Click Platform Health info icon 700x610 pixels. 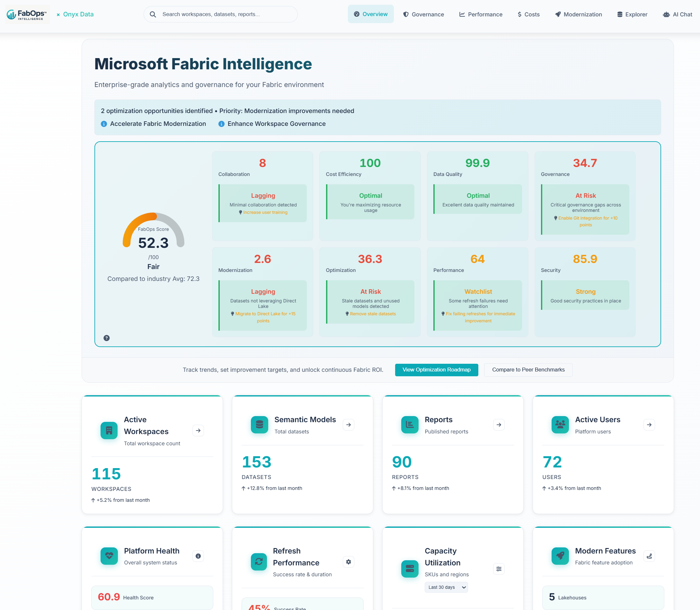198,556
